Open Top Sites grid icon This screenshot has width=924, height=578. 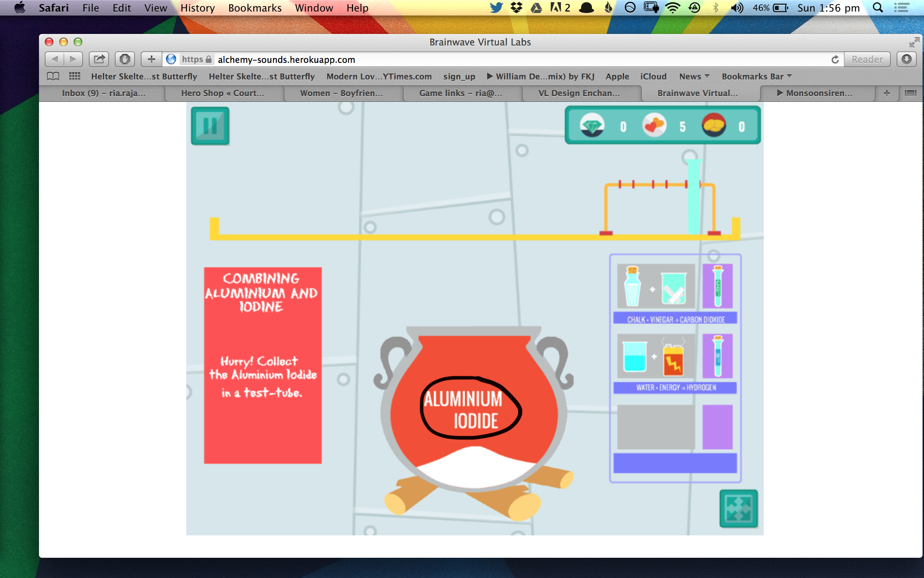[x=74, y=77]
